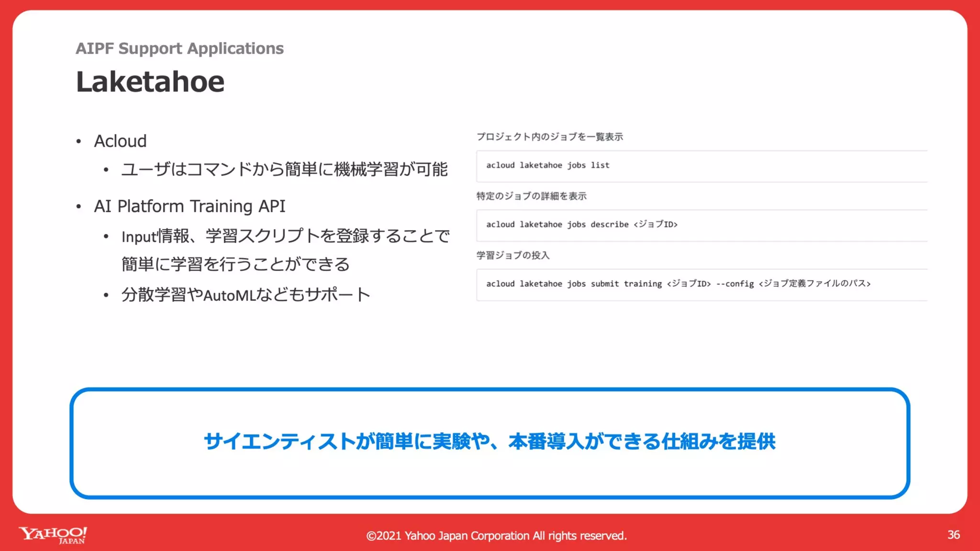Click the Laketahoe slide title
The image size is (980, 551).
coord(150,82)
